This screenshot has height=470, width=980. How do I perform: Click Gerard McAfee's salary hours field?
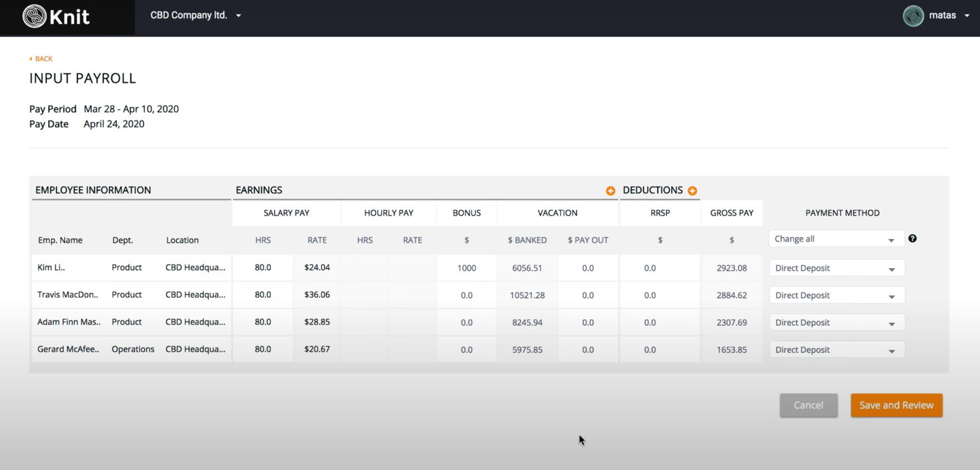(x=263, y=349)
